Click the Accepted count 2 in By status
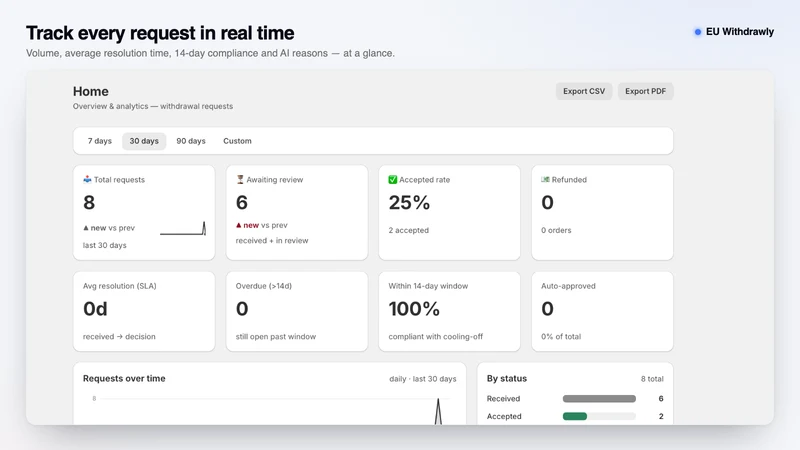Screen dimensions: 800x450 [x=661, y=416]
